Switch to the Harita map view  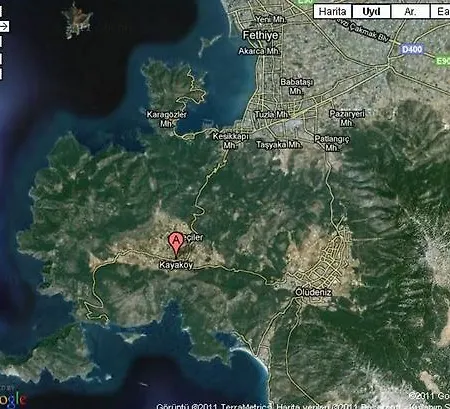[x=333, y=12]
